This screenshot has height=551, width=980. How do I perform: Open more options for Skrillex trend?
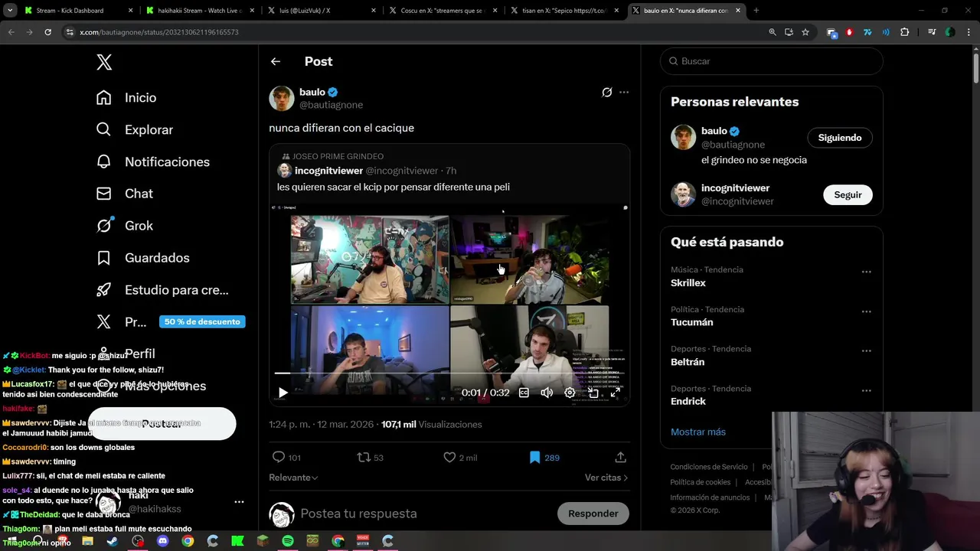(x=867, y=272)
